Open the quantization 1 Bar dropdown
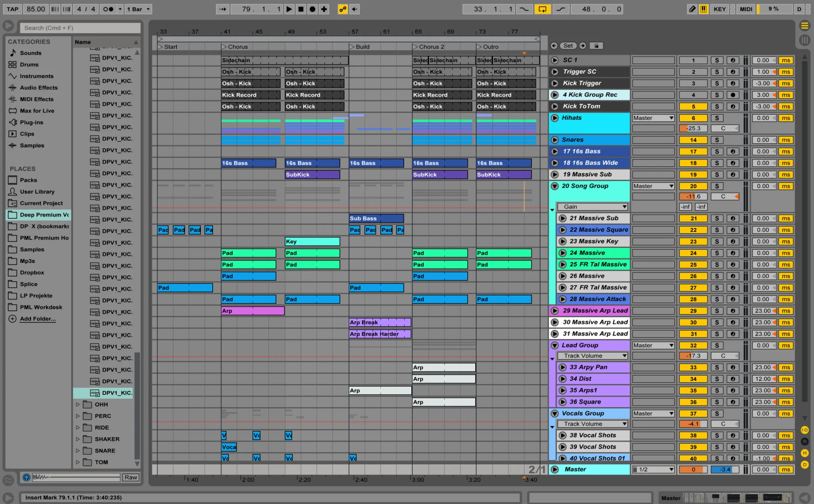The width and height of the screenshot is (814, 504). point(138,9)
